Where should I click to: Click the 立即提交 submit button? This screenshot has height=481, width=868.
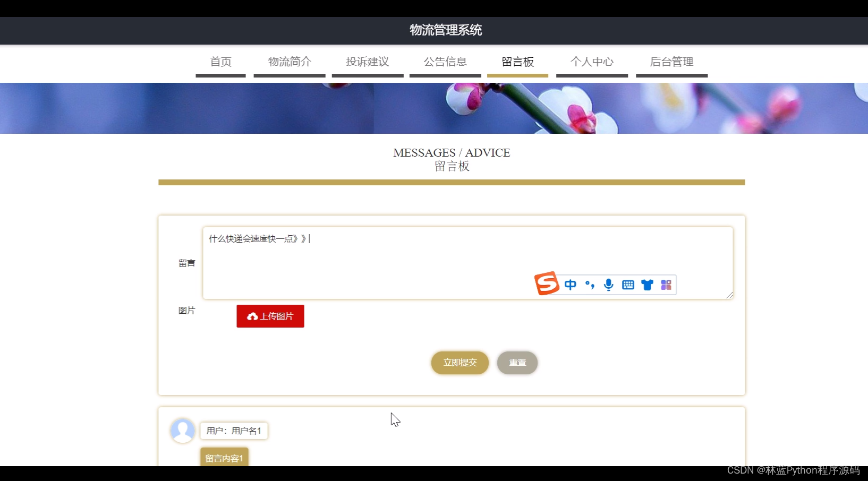(x=459, y=363)
